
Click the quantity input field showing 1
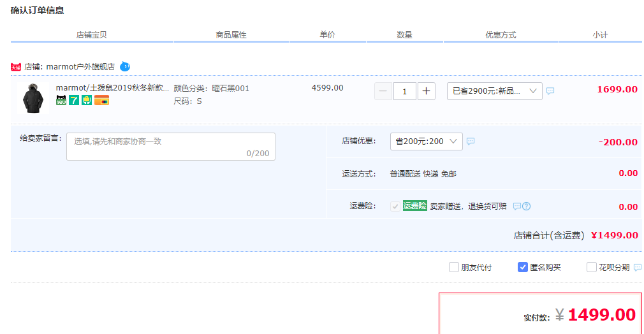click(x=404, y=91)
